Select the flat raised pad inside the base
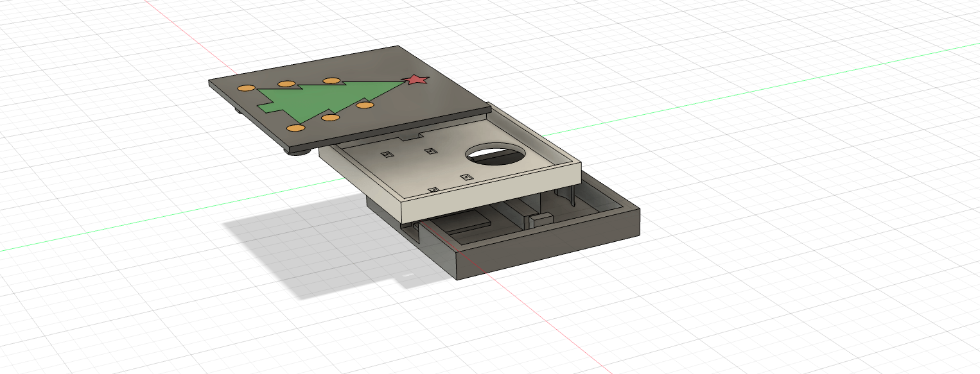The width and height of the screenshot is (980, 374). 464,222
